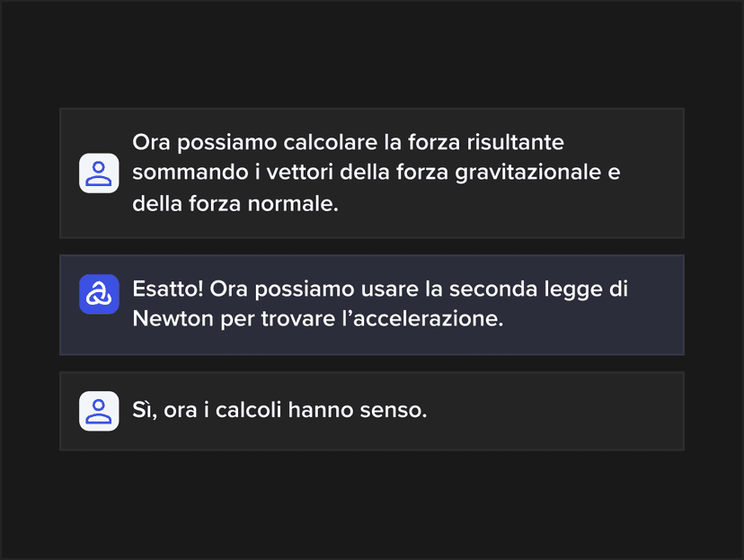Viewport: 744px width, 560px height.
Task: Click the word 'Esatto!' in the assistant reply
Action: point(168,289)
